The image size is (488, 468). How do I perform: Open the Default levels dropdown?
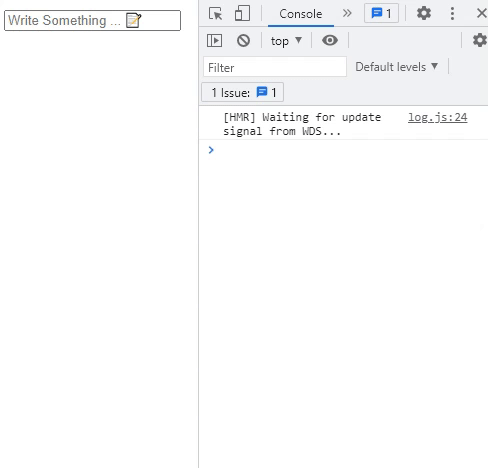pos(397,67)
